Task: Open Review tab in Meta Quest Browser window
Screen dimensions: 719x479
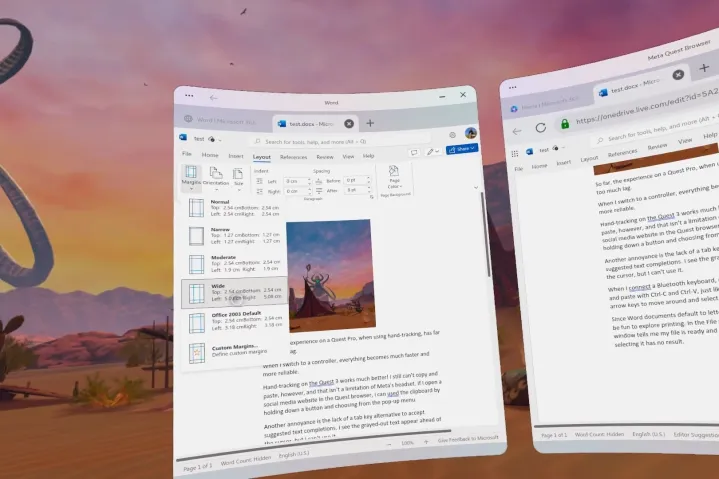Action: coord(657,147)
